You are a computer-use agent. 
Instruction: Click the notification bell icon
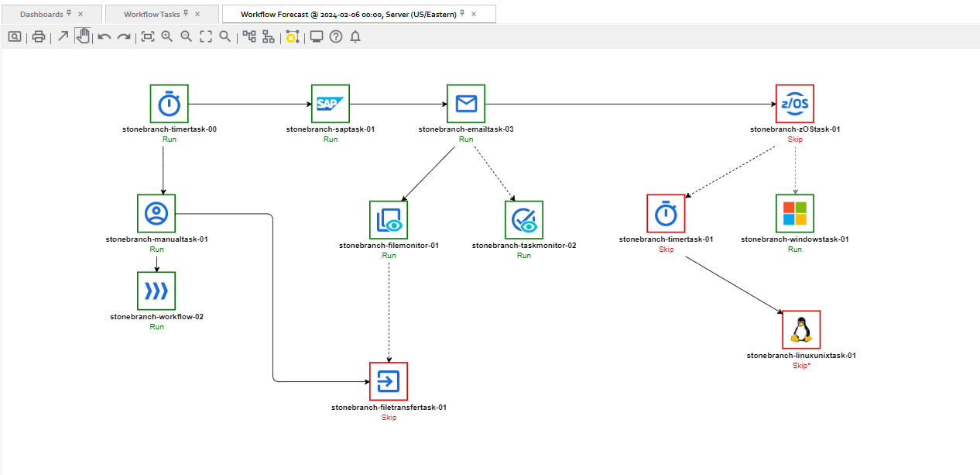(x=355, y=36)
